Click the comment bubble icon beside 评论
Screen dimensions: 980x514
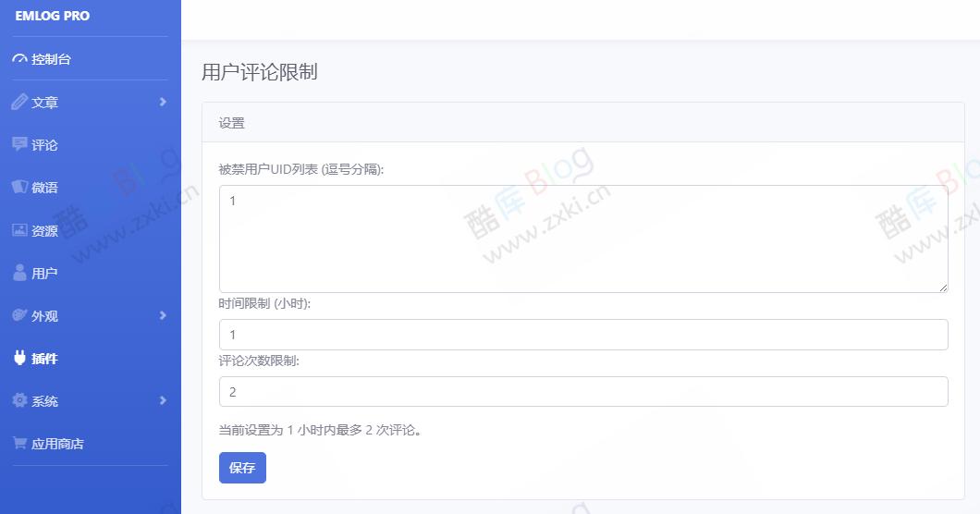tap(20, 144)
